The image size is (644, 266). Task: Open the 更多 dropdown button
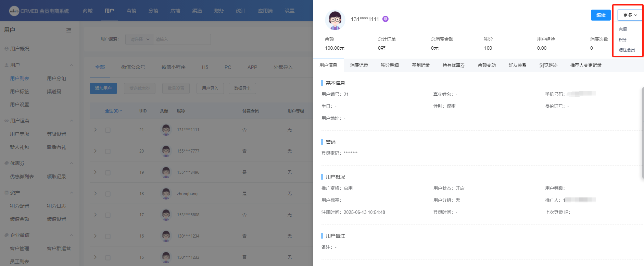click(630, 15)
